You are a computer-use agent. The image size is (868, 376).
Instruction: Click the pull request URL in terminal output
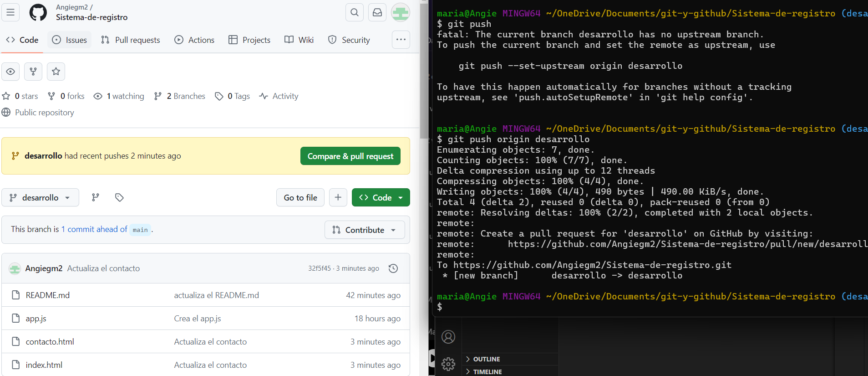click(688, 244)
